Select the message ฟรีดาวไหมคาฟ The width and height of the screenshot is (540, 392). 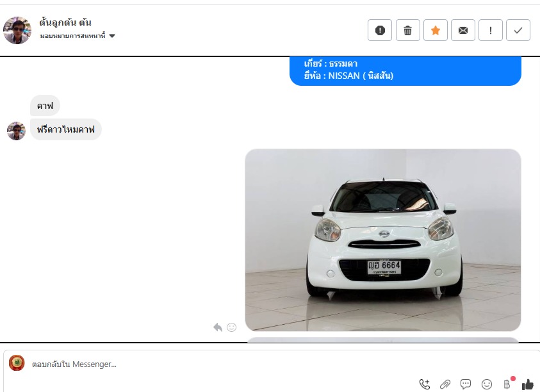66,129
